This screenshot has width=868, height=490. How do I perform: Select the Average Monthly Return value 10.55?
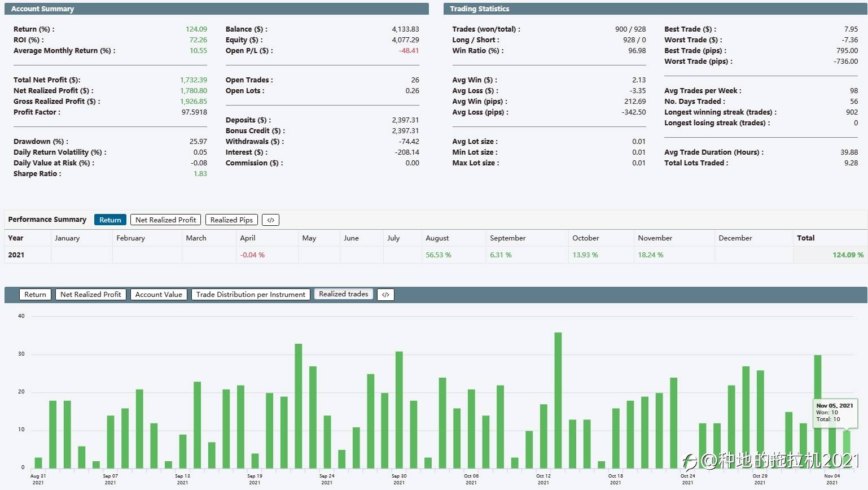(198, 51)
